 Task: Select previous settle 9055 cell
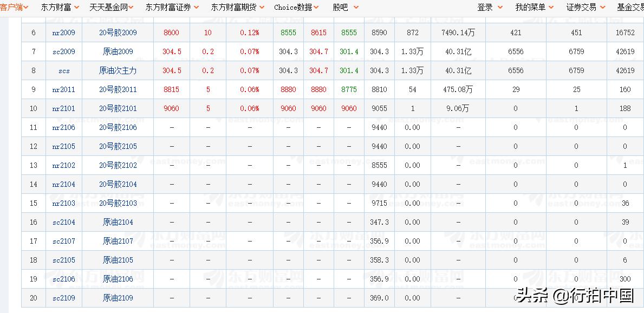coord(379,108)
